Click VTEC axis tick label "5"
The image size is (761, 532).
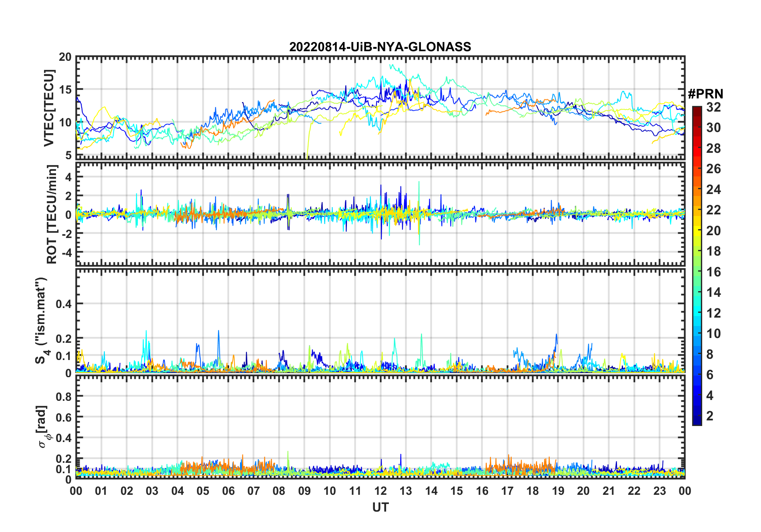click(68, 155)
